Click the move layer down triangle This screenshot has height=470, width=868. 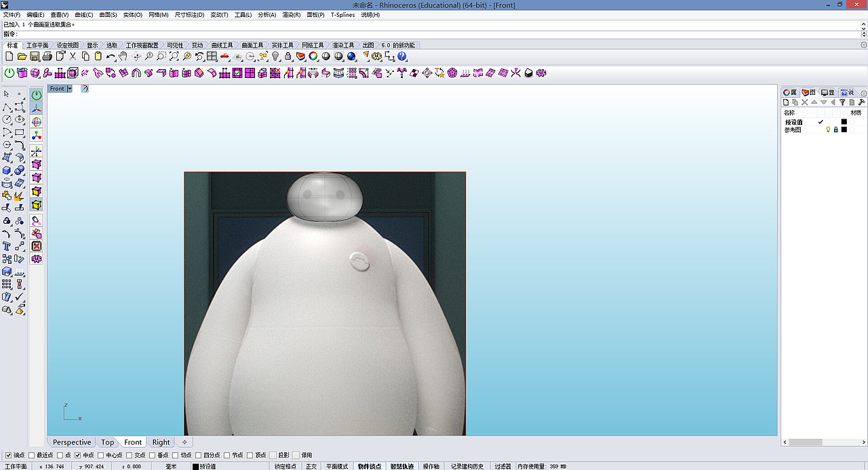click(x=824, y=102)
